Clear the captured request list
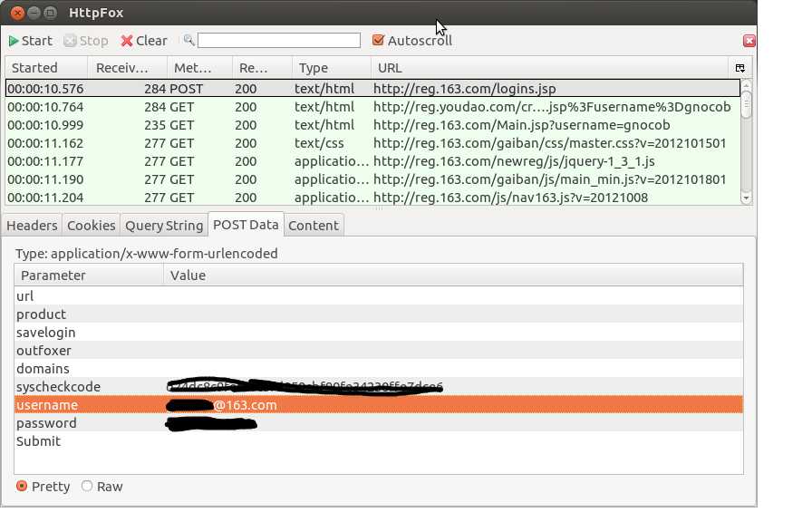The width and height of the screenshot is (812, 522). pos(144,41)
